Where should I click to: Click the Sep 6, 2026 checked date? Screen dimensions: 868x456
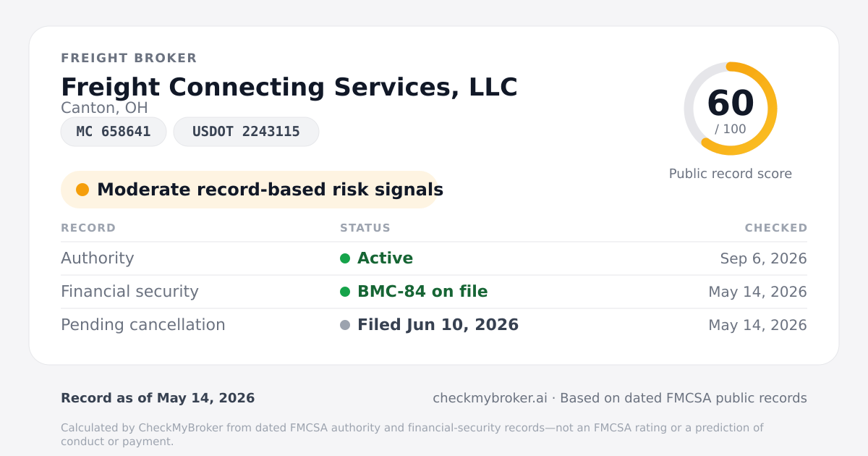pos(764,258)
